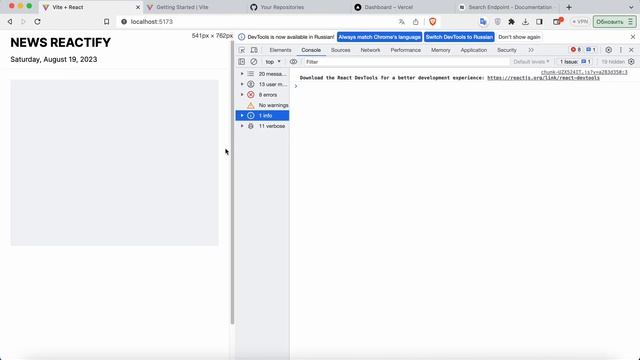
Task: Open console settings gear
Action: (x=631, y=62)
